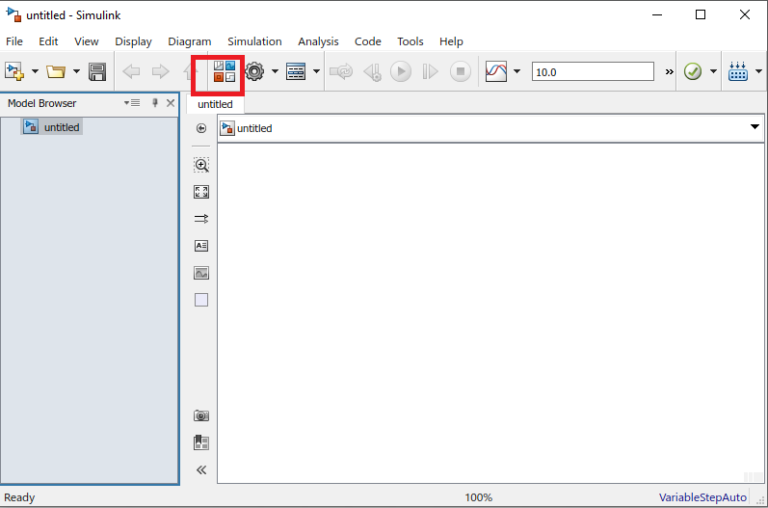The height and width of the screenshot is (508, 768).
Task: Click the Screenshot camera icon
Action: point(201,416)
